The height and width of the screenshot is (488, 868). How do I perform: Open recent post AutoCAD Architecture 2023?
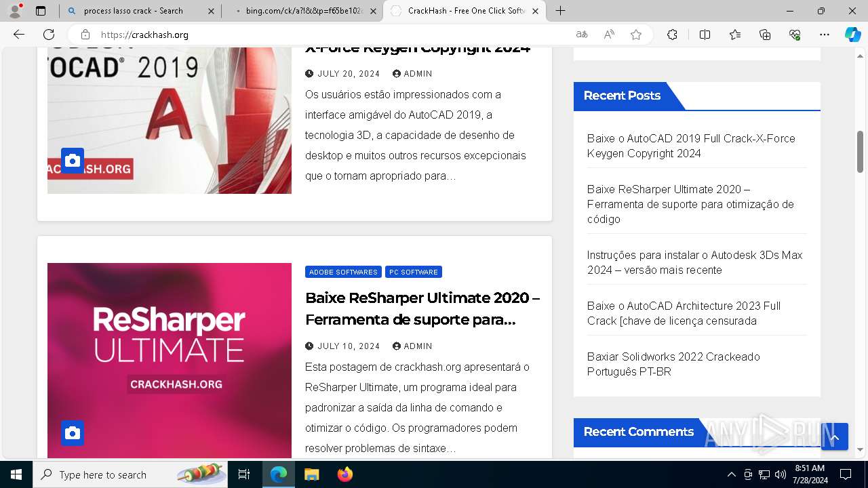[684, 313]
